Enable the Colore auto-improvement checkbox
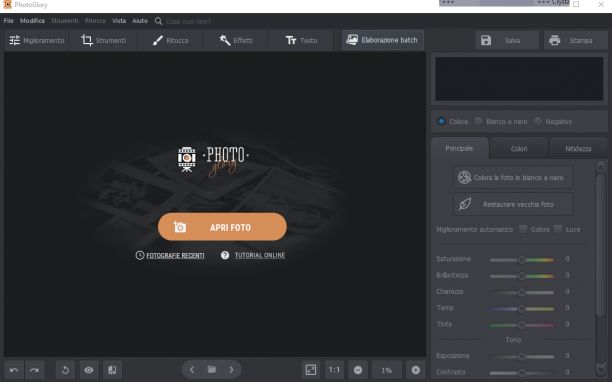Screen dimensions: 612x382 [x=523, y=229]
